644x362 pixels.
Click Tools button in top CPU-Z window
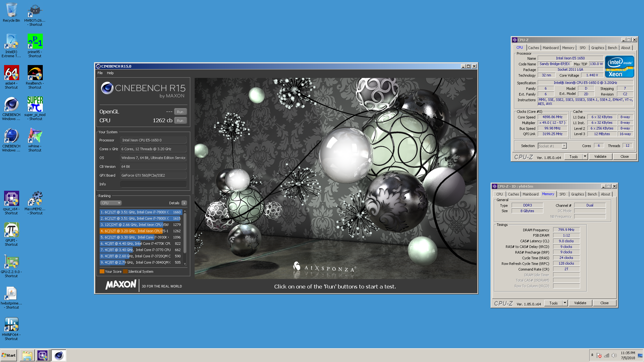[x=574, y=156]
